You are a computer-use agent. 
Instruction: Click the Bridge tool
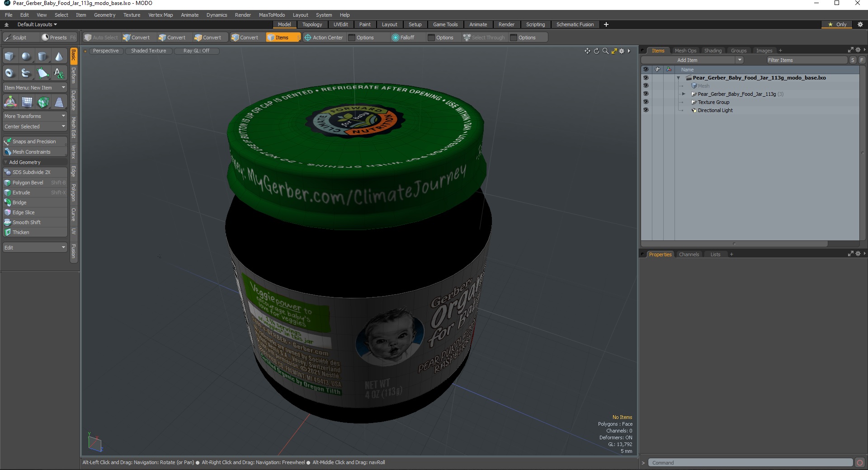35,202
